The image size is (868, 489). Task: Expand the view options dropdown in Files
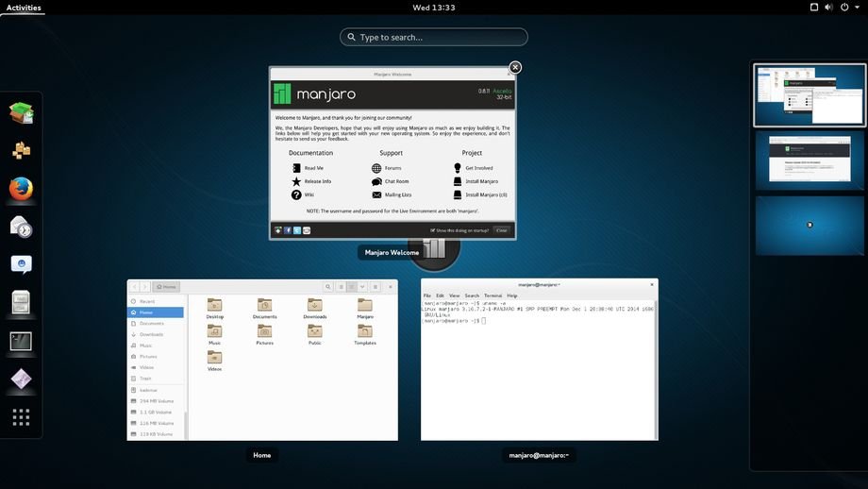[x=362, y=286]
